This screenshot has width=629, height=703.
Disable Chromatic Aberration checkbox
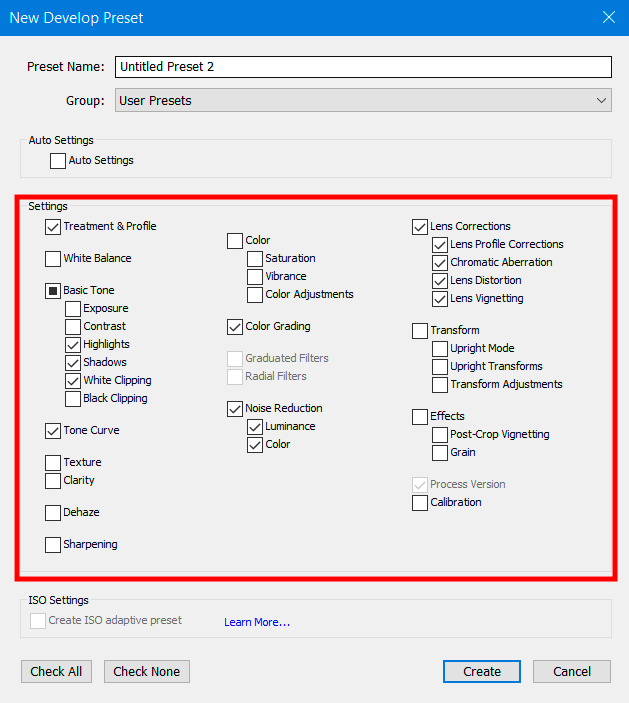tap(440, 263)
